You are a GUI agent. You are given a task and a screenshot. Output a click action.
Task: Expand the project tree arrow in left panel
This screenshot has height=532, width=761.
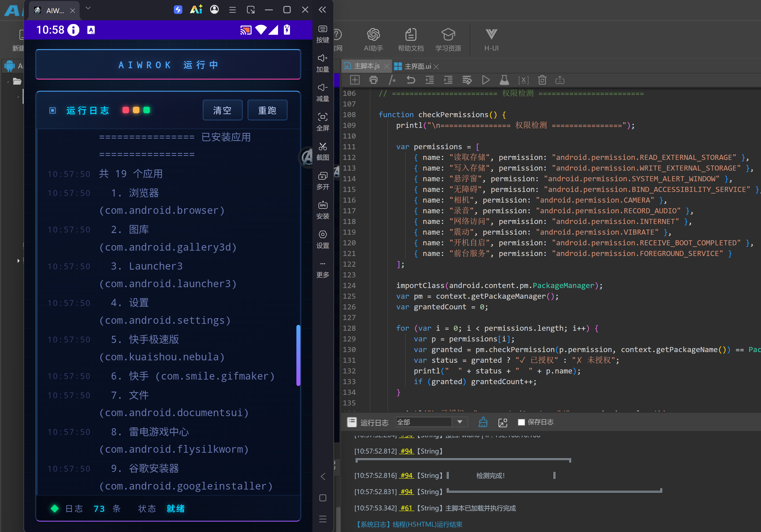click(x=18, y=261)
